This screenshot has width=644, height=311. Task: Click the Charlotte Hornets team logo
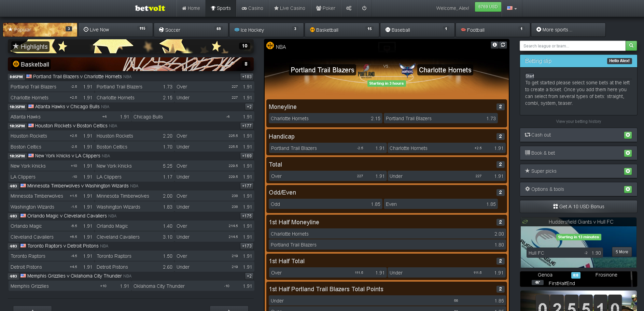407,70
